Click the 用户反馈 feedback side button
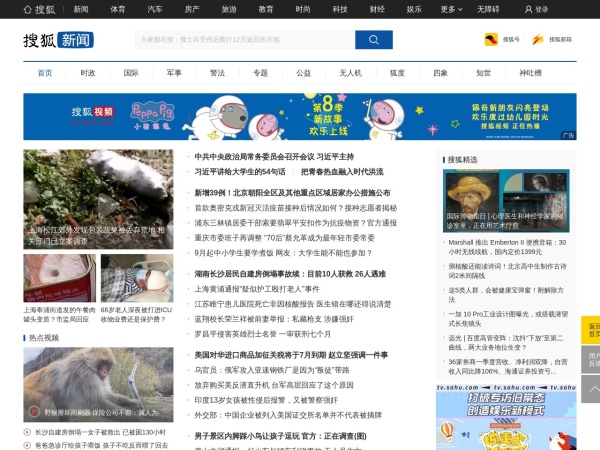The width and height of the screenshot is (600, 450). point(593,361)
